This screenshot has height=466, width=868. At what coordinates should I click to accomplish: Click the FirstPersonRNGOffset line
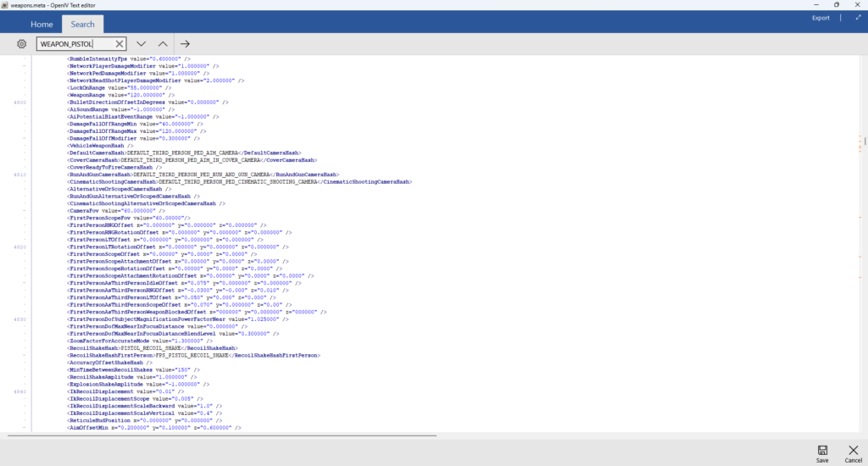coord(167,225)
